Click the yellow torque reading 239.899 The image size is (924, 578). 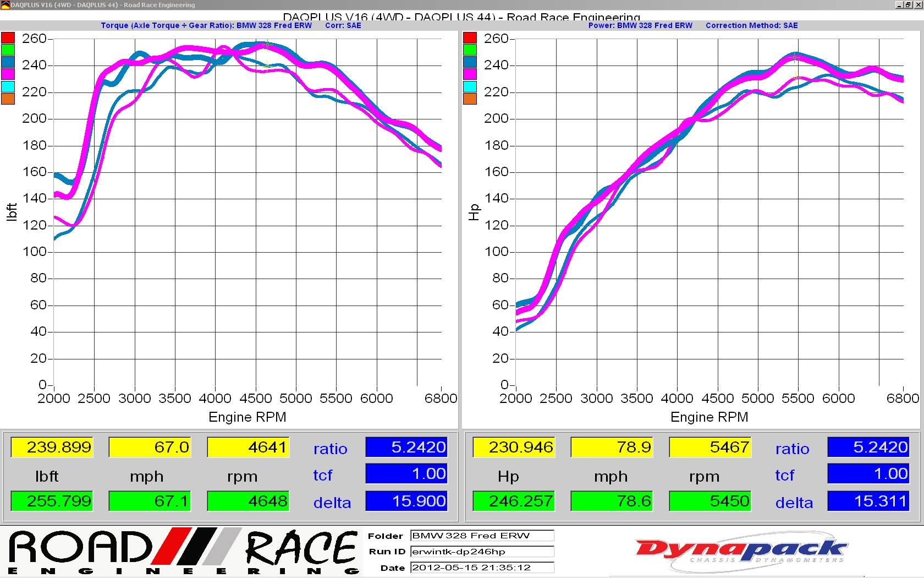[52, 447]
